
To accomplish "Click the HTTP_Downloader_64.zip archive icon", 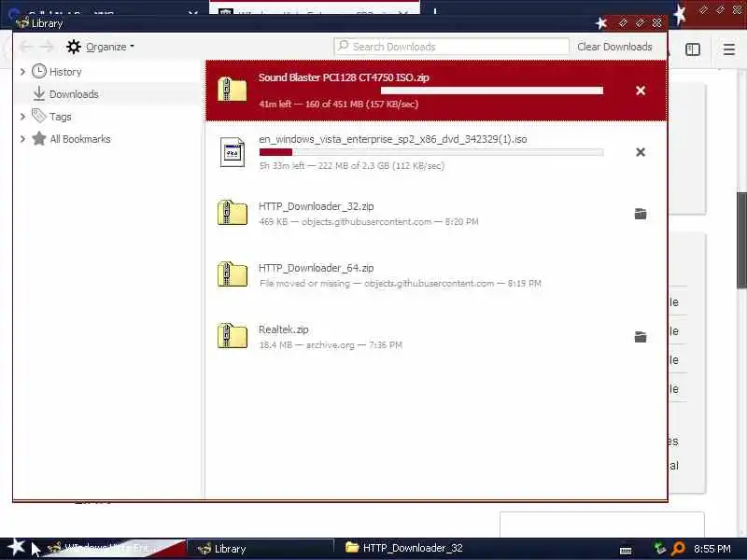I will 232,273.
